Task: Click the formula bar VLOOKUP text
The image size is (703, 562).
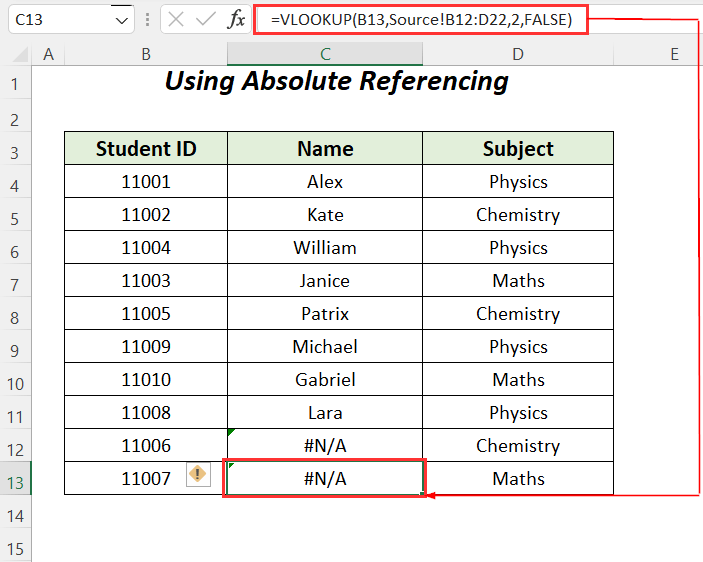Action: 421,20
